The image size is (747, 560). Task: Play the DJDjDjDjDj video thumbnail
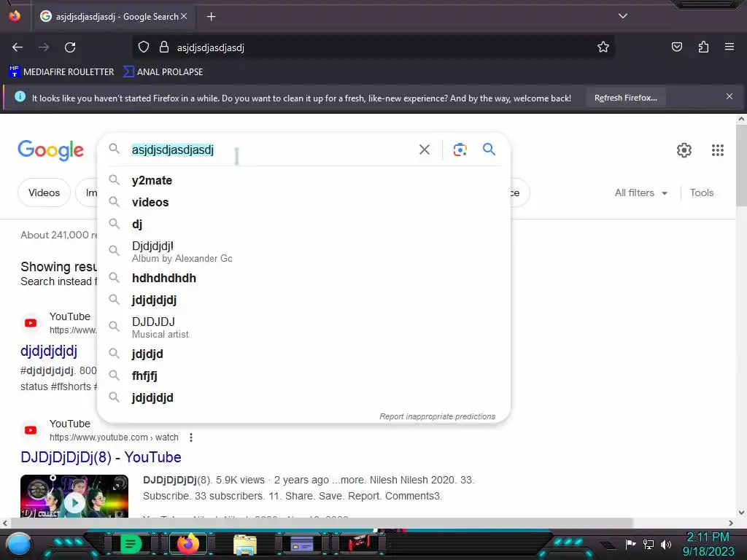pyautogui.click(x=74, y=496)
